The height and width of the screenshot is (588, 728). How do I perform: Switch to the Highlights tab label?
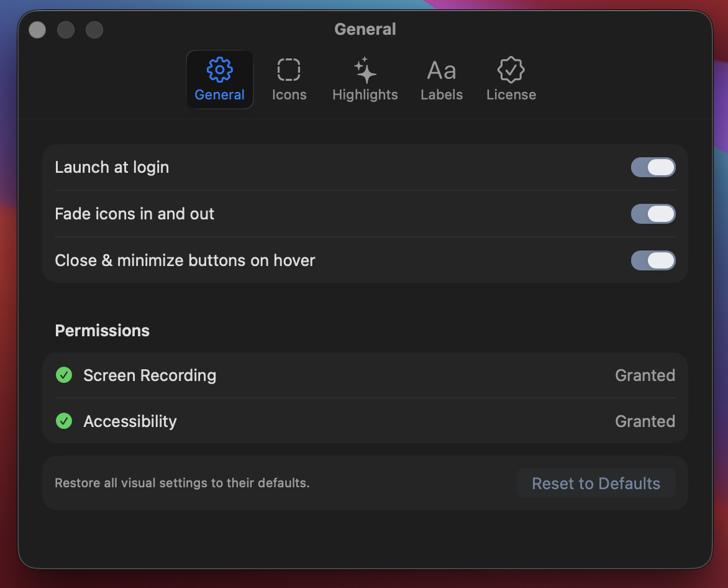[x=365, y=94]
